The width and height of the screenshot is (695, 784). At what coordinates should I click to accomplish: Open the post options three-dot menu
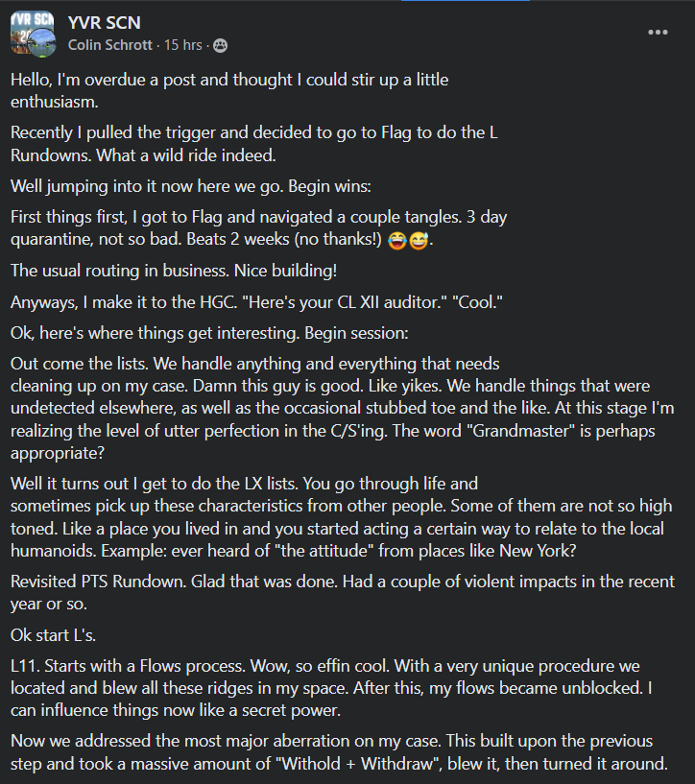point(658,32)
